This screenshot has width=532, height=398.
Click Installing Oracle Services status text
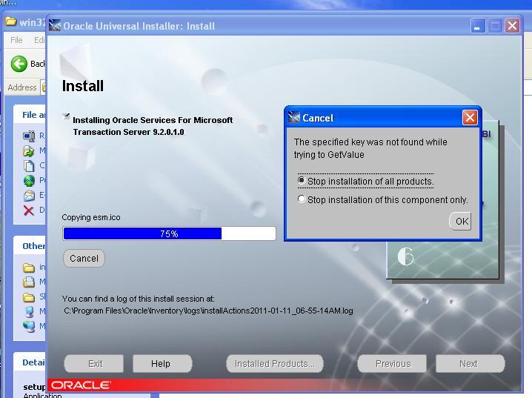(x=153, y=126)
